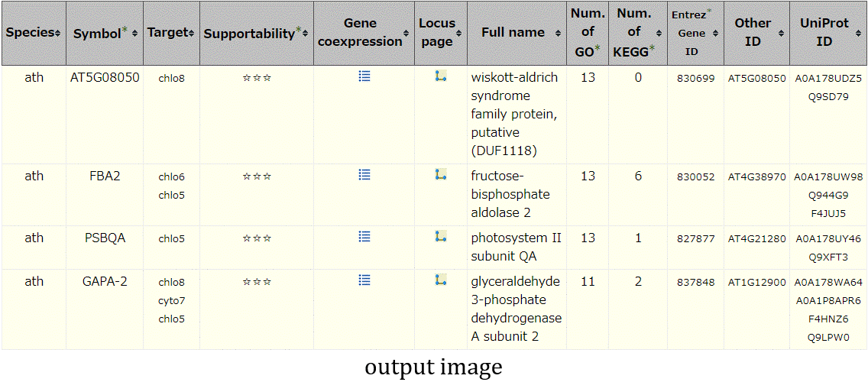
Task: Sort table by Symbol column
Action: point(104,33)
